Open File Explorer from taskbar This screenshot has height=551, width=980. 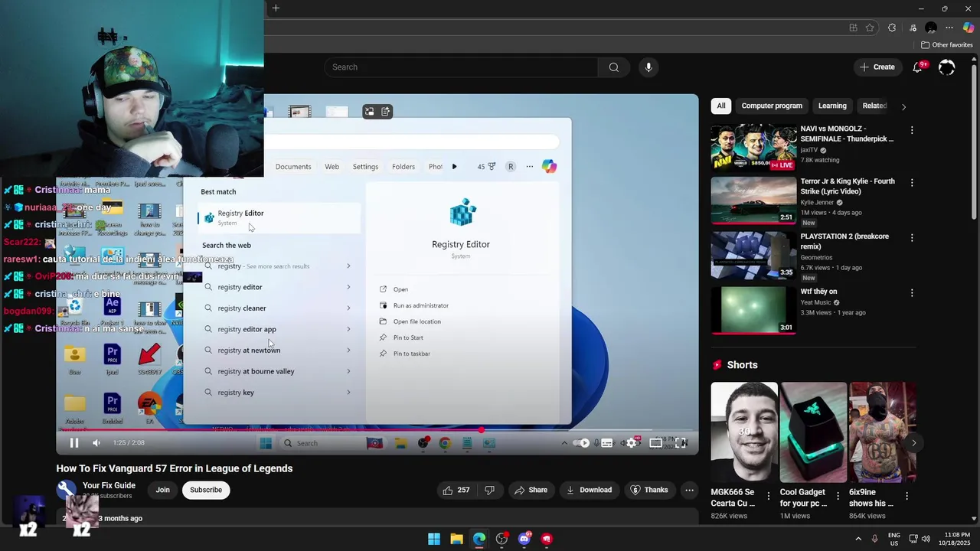click(x=456, y=539)
